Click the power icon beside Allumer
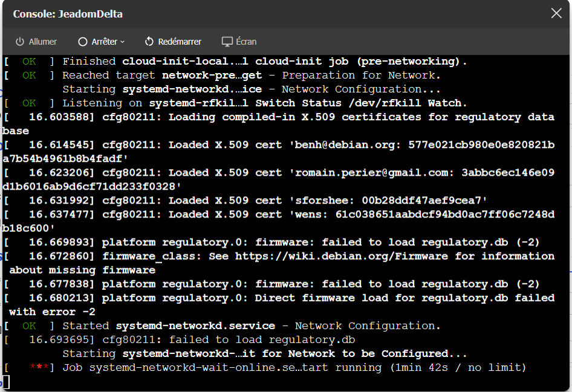Image resolution: width=572 pixels, height=392 pixels. 20,42
